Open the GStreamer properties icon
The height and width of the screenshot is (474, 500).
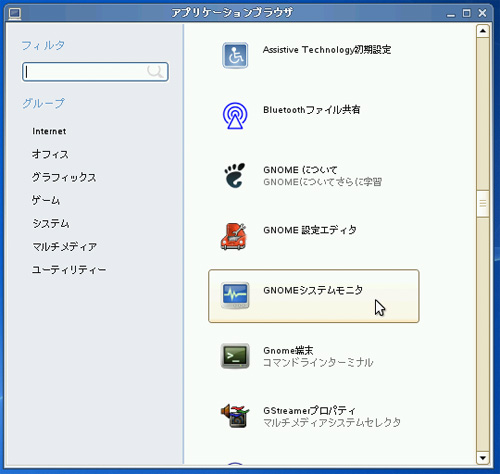[235, 416]
